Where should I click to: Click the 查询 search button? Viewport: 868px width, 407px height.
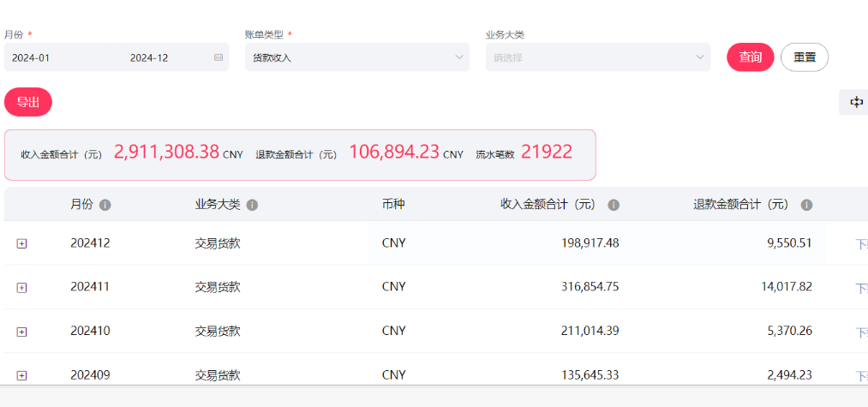click(x=750, y=57)
